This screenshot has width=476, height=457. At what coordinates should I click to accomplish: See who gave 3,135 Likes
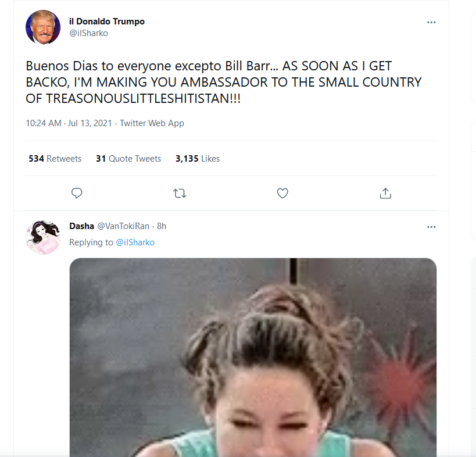tap(198, 159)
